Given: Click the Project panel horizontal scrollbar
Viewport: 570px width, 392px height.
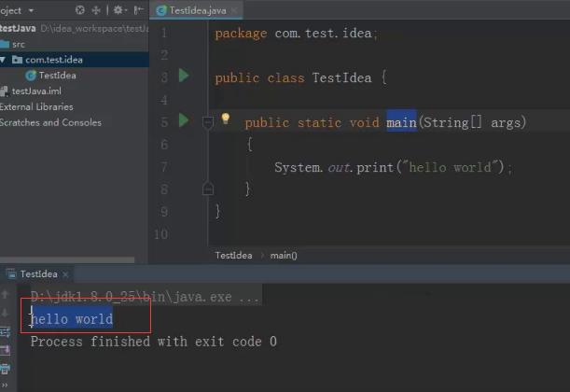Looking at the screenshot, I should point(67,259).
